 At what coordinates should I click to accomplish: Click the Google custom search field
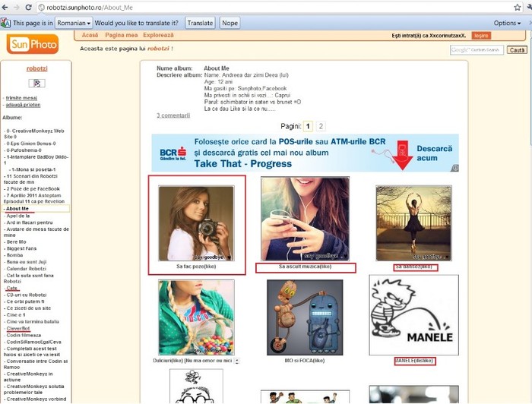(x=476, y=50)
